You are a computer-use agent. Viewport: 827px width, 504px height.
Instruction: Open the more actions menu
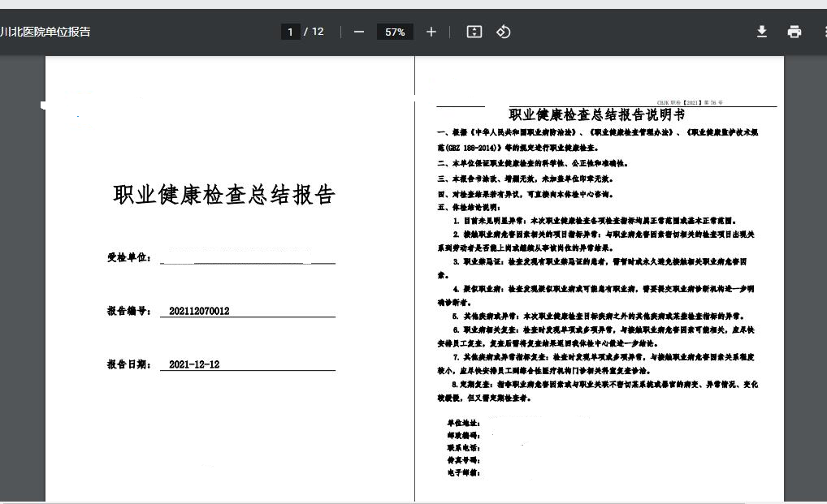[x=825, y=32]
